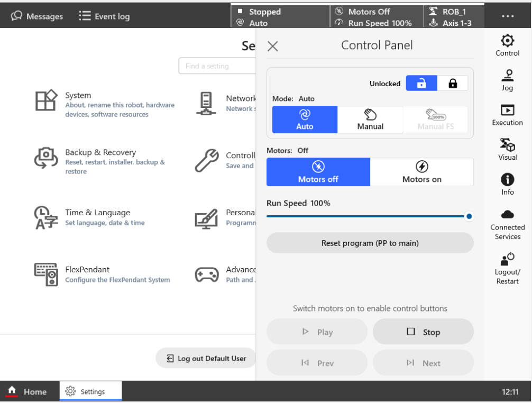532x403 pixels.
Task: Click Log out Default User button
Action: click(x=206, y=359)
